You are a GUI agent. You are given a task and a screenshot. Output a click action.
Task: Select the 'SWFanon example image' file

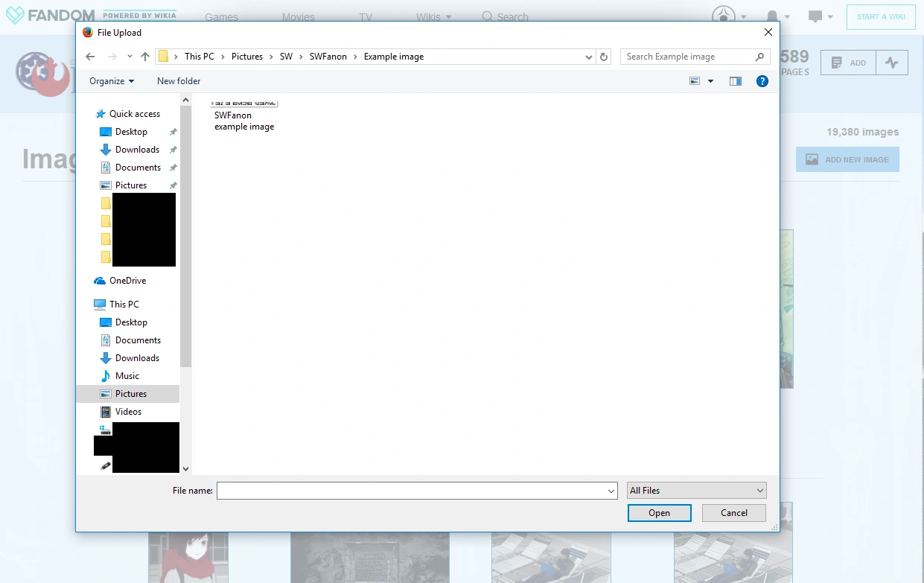click(244, 115)
